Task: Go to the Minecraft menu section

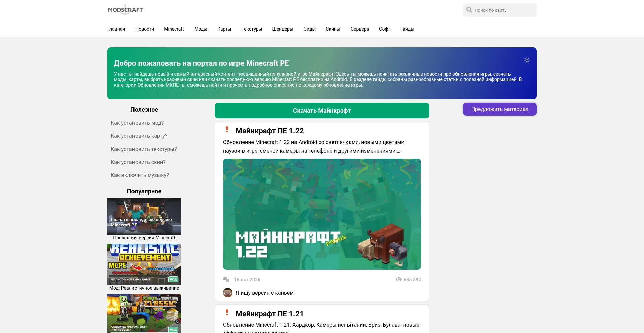Action: point(174,29)
